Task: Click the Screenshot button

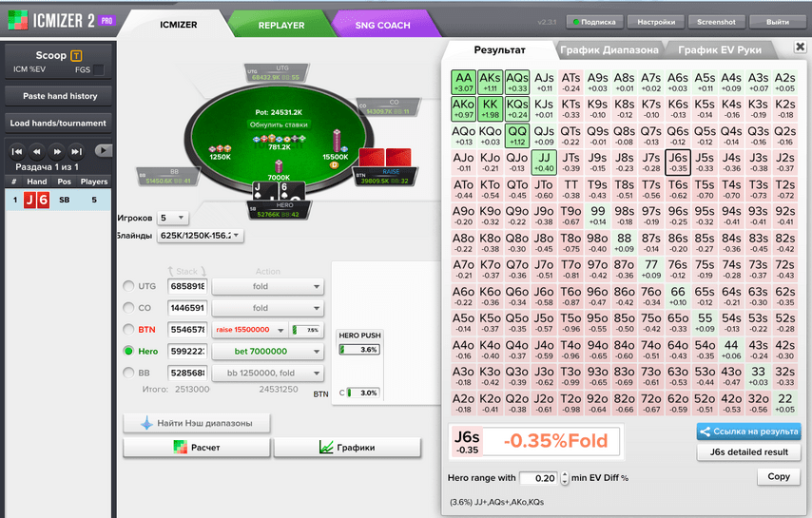Action: tap(716, 22)
